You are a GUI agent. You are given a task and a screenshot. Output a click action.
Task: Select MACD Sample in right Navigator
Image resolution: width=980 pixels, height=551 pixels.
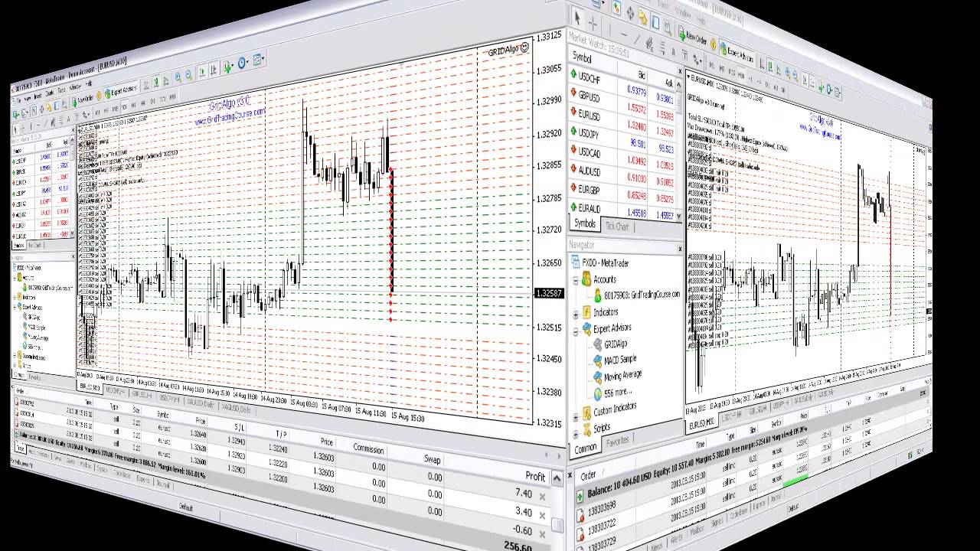[x=616, y=360]
